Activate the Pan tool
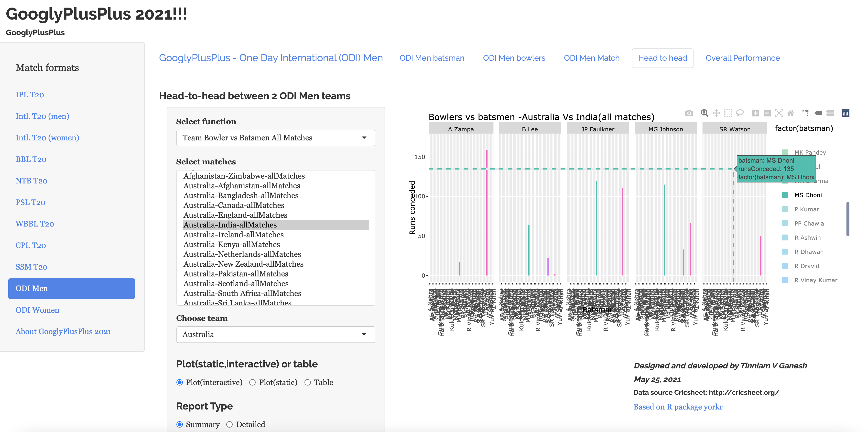 pyautogui.click(x=716, y=113)
